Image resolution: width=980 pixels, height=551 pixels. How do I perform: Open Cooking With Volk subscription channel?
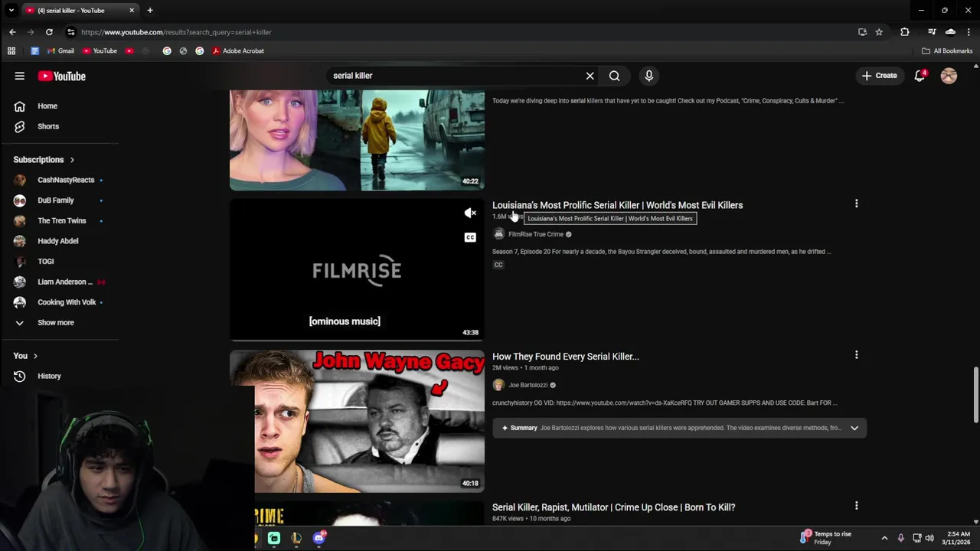(67, 302)
